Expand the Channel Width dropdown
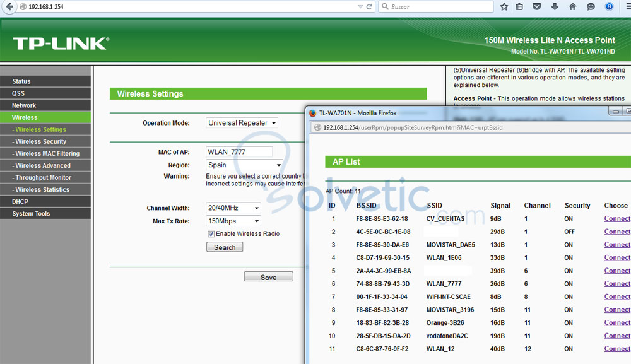Image resolution: width=631 pixels, height=364 pixels. (233, 208)
